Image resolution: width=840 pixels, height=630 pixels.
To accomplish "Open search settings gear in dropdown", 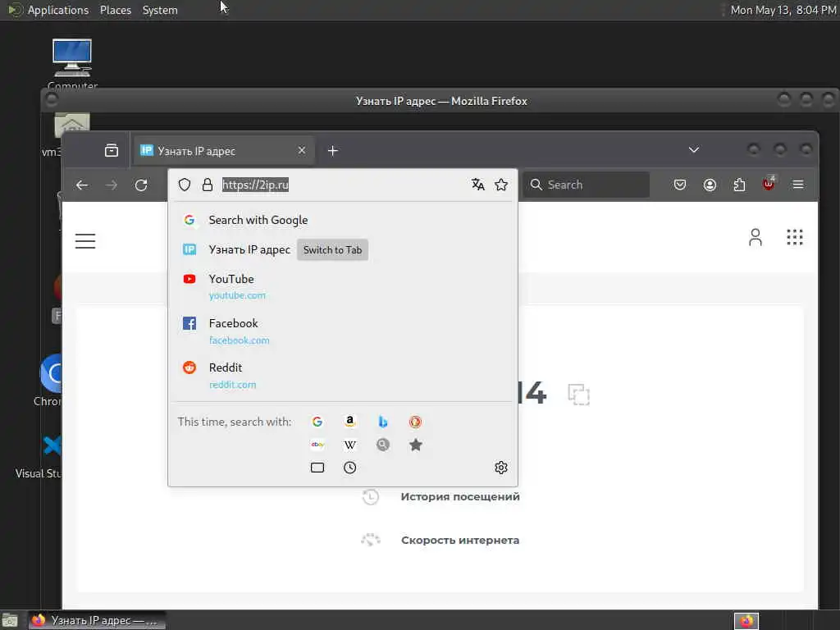I will [x=501, y=468].
